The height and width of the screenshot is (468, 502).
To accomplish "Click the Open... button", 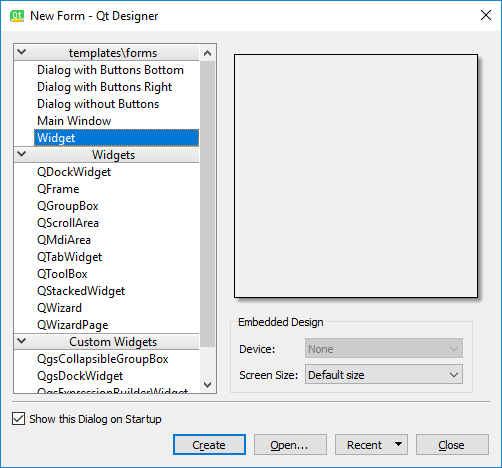I will pos(290,445).
